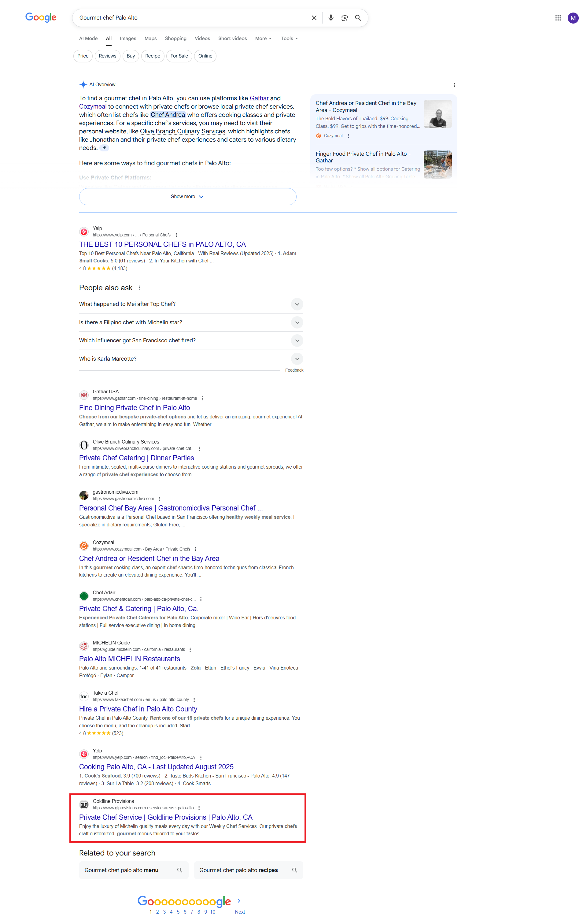Open the Tools dropdown
This screenshot has height=924, width=587.
click(x=289, y=38)
